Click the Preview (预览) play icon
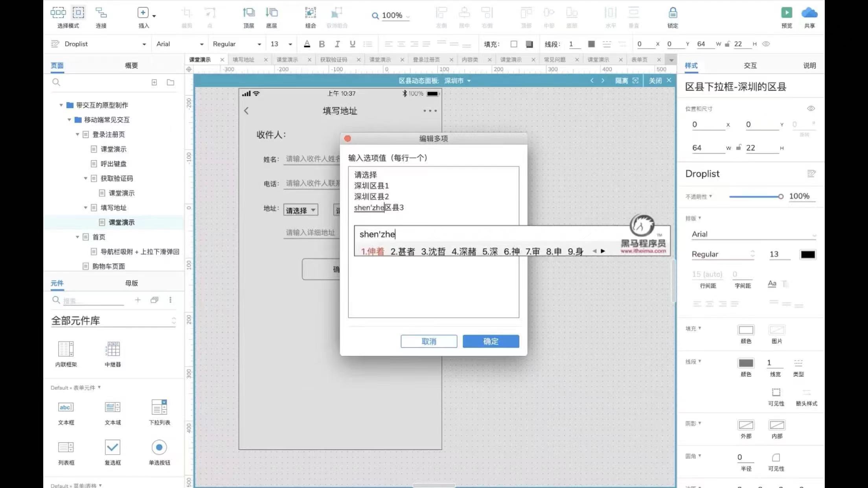The image size is (868, 488). (x=786, y=13)
